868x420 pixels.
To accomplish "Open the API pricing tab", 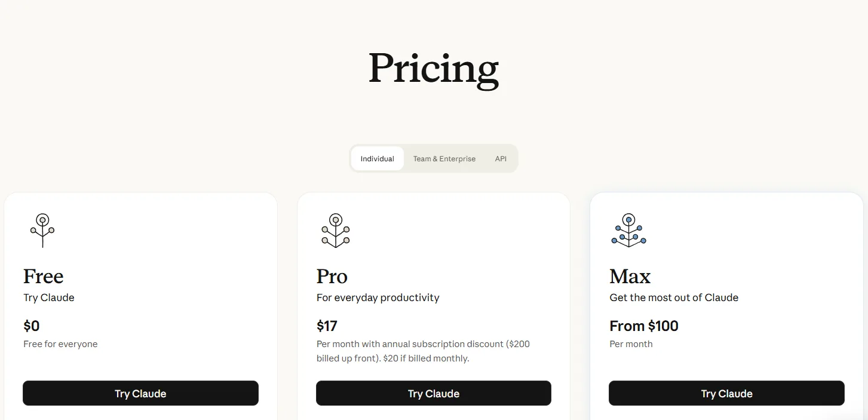I will coord(501,158).
